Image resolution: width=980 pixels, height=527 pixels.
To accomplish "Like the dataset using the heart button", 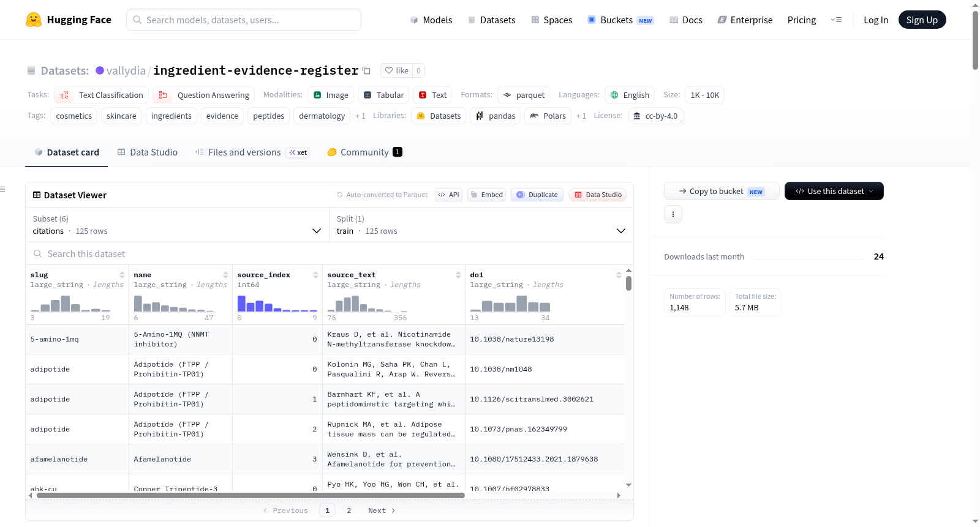I will pyautogui.click(x=396, y=70).
